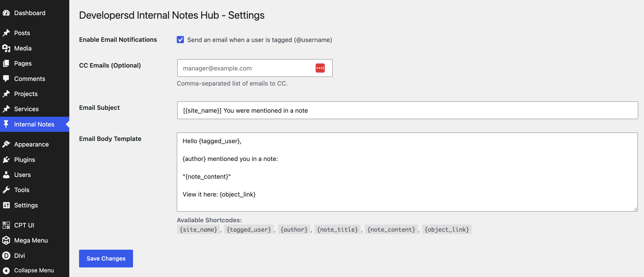The height and width of the screenshot is (277, 644).
Task: Click the 'Comma-separated list of emails to CC.' hint
Action: coord(232,84)
